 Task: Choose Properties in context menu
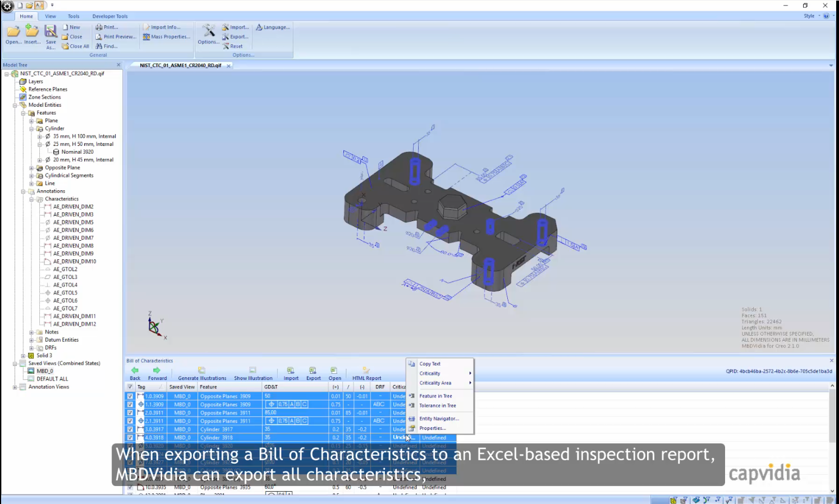click(440, 428)
